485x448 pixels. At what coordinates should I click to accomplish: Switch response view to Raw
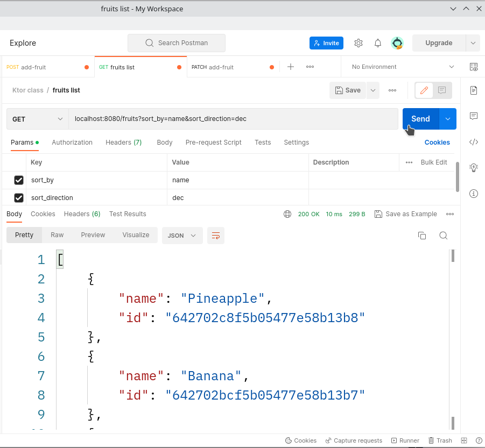(57, 235)
